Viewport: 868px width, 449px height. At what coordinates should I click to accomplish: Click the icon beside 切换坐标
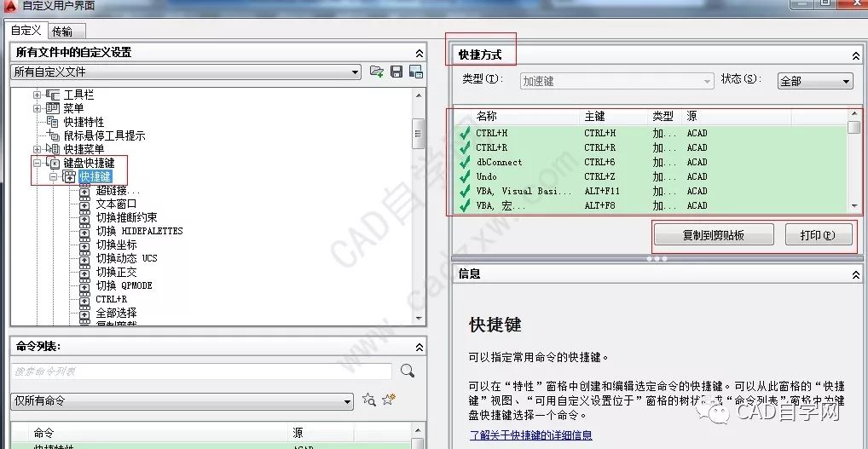(x=84, y=245)
